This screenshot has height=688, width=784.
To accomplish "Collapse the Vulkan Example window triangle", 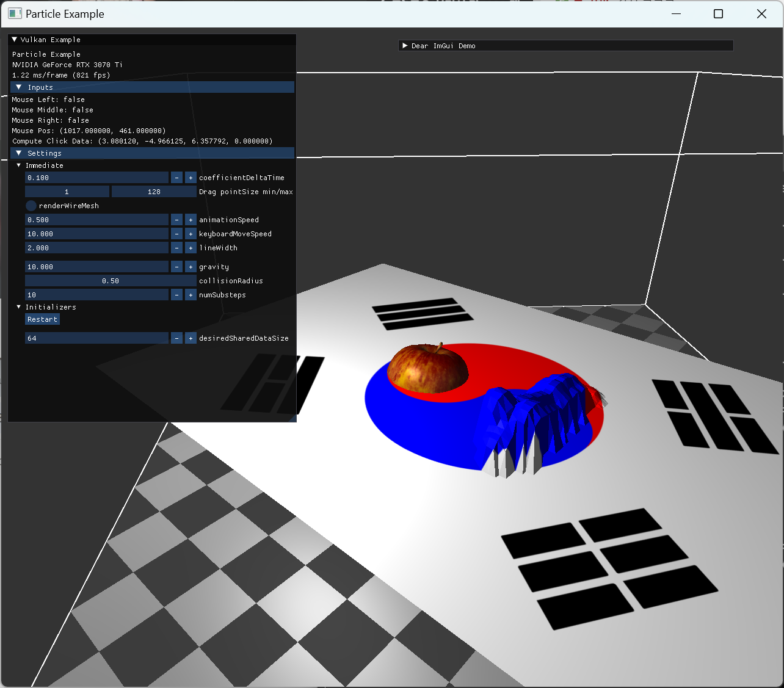I will (x=15, y=40).
